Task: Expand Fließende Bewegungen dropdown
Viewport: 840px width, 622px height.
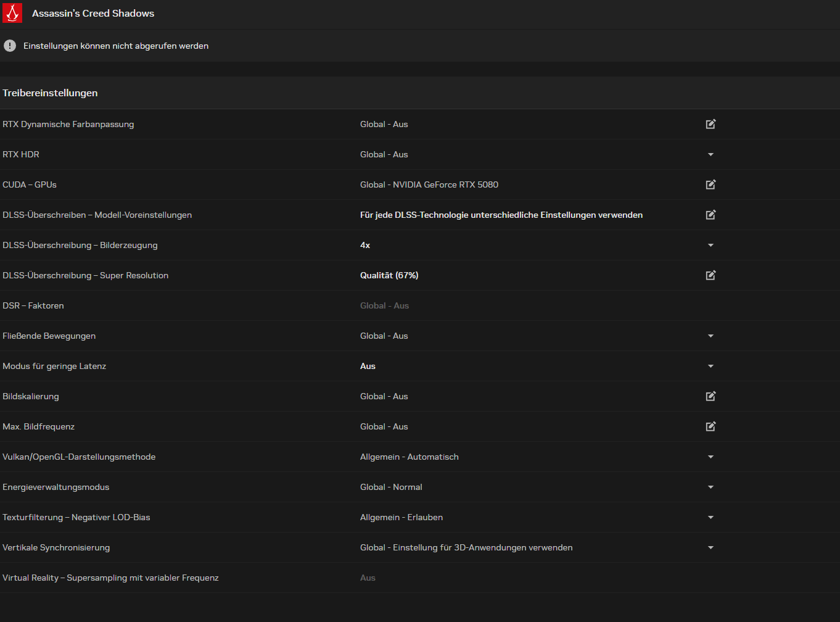Action: tap(710, 336)
